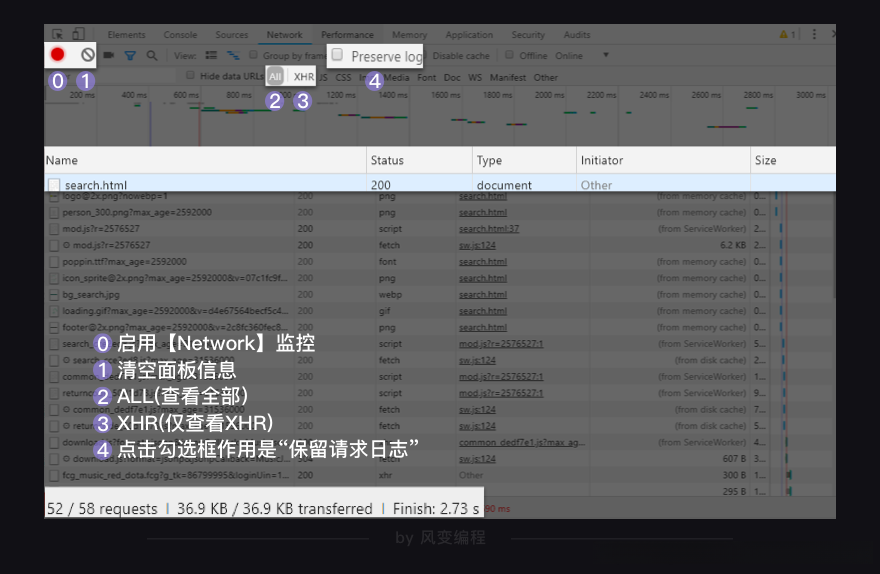This screenshot has width=880, height=574.
Task: Select the fcg_music_red_dota.fcg xhr request row
Action: 440,475
